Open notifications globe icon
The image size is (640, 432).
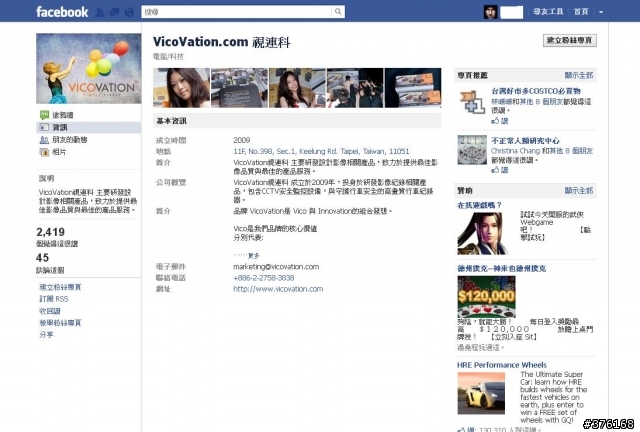click(x=129, y=13)
